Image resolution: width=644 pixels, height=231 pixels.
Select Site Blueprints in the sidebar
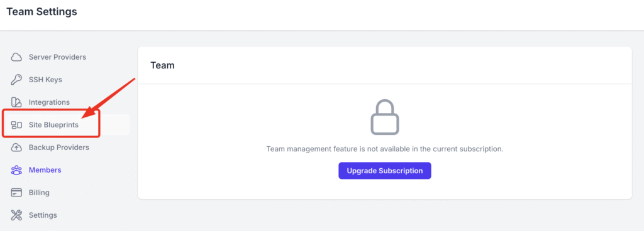tap(53, 125)
